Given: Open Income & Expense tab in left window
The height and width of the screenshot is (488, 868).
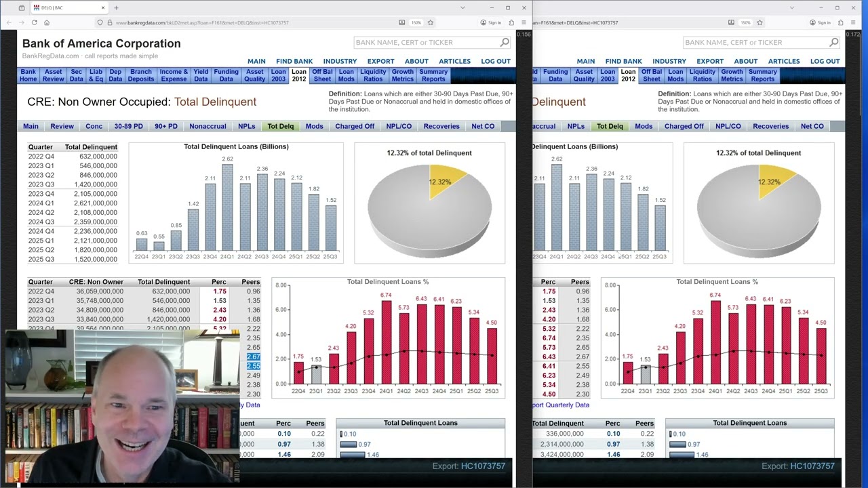Looking at the screenshot, I should click(x=174, y=75).
